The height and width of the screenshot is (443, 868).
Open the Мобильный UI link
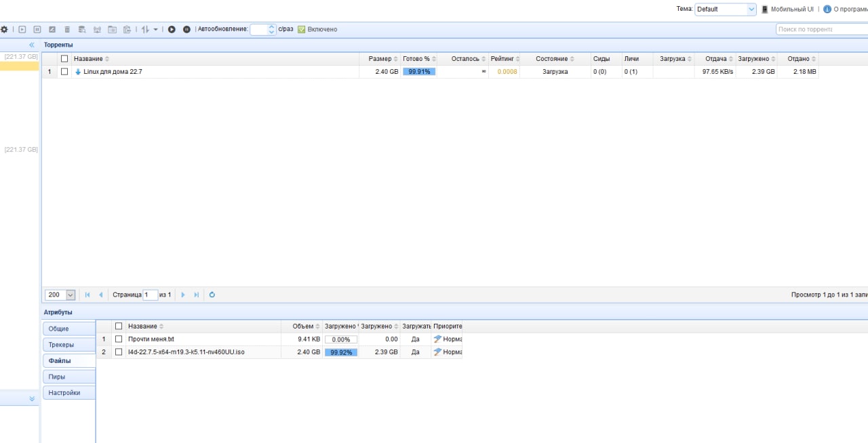792,9
